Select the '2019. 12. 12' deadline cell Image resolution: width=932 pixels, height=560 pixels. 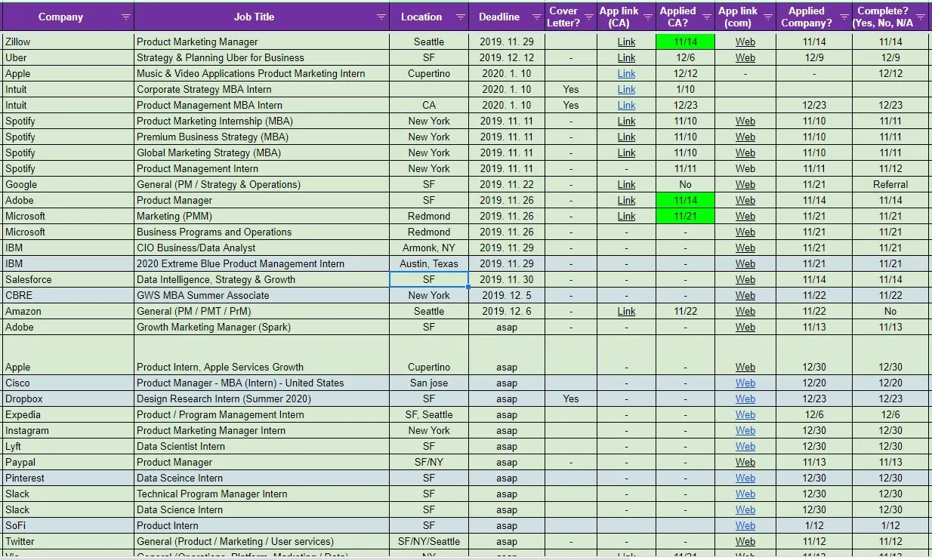pyautogui.click(x=507, y=57)
